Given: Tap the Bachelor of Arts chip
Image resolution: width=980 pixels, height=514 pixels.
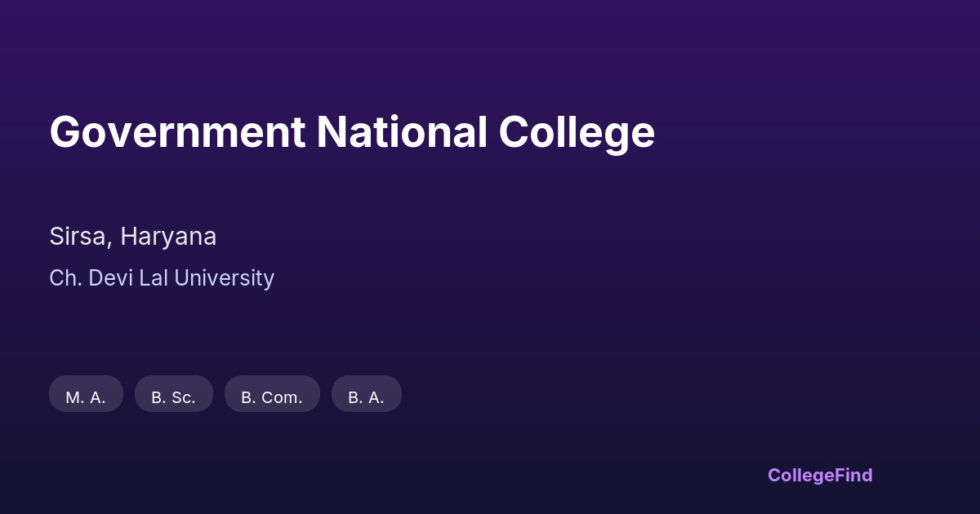Looking at the screenshot, I should pos(366,394).
